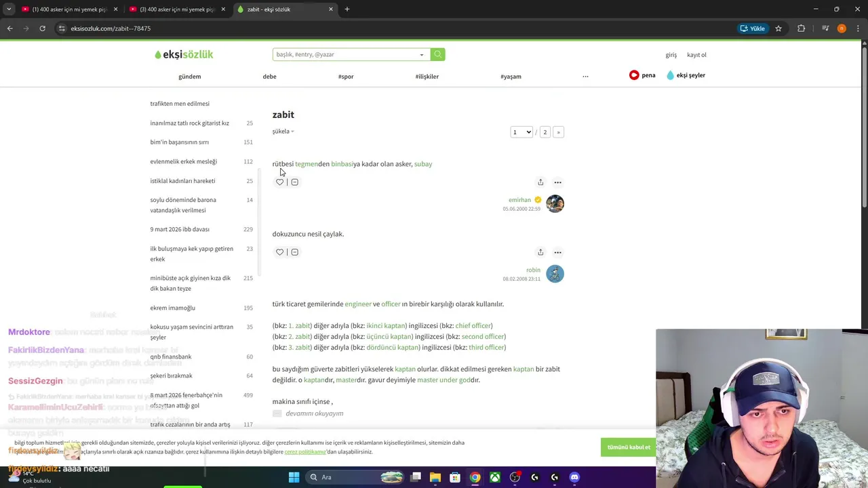
Task: Expand more channels with the ellipsis
Action: (x=585, y=77)
